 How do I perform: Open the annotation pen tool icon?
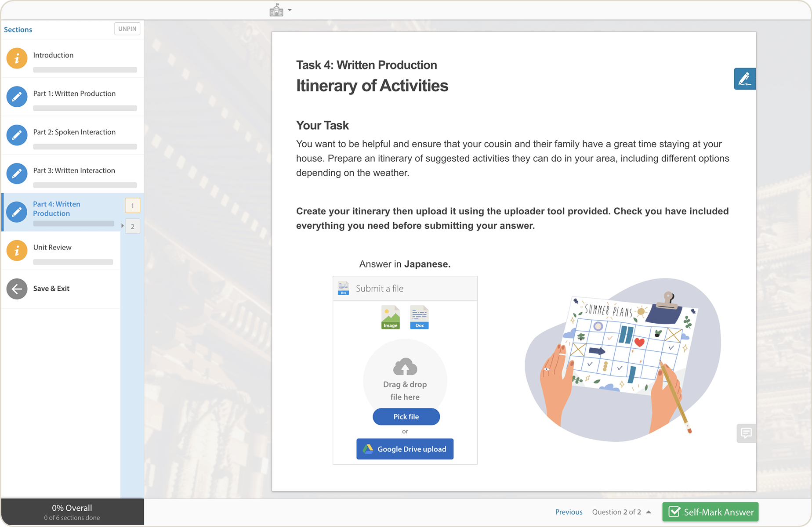[744, 79]
